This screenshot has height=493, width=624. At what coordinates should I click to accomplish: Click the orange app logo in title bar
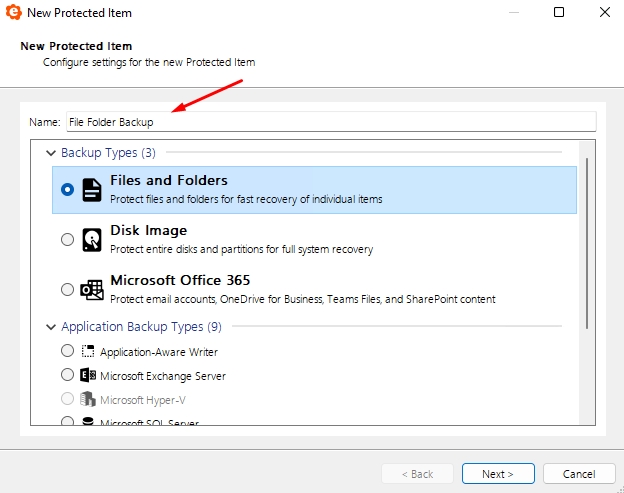click(x=14, y=12)
